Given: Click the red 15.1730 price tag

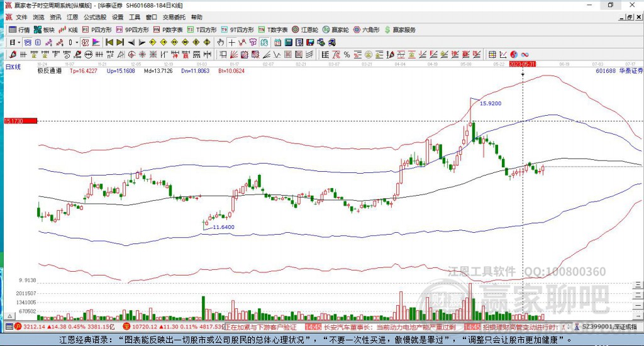Looking at the screenshot, I should click(x=21, y=121).
